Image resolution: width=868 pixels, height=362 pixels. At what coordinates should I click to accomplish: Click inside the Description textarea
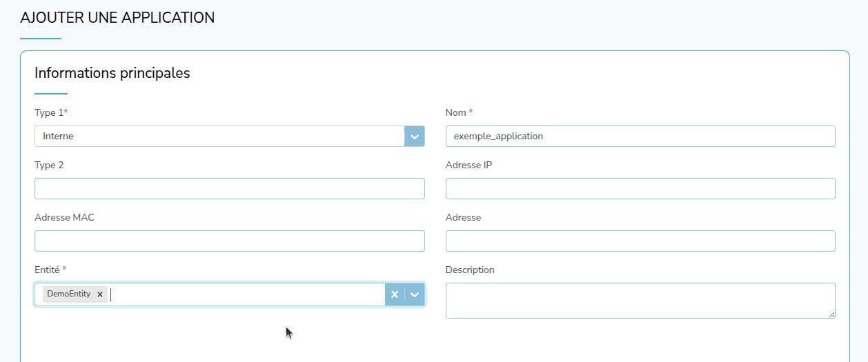tap(640, 300)
